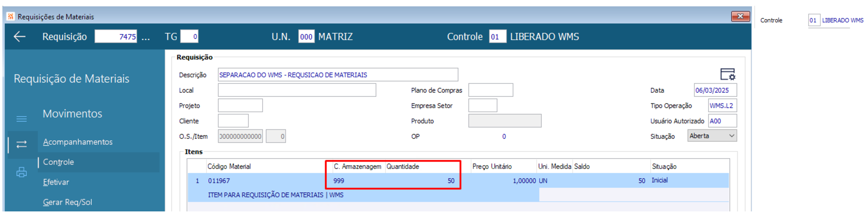This screenshot has width=868, height=221.
Task: Open the hamburger menu icon in sidebar
Action: 22,118
